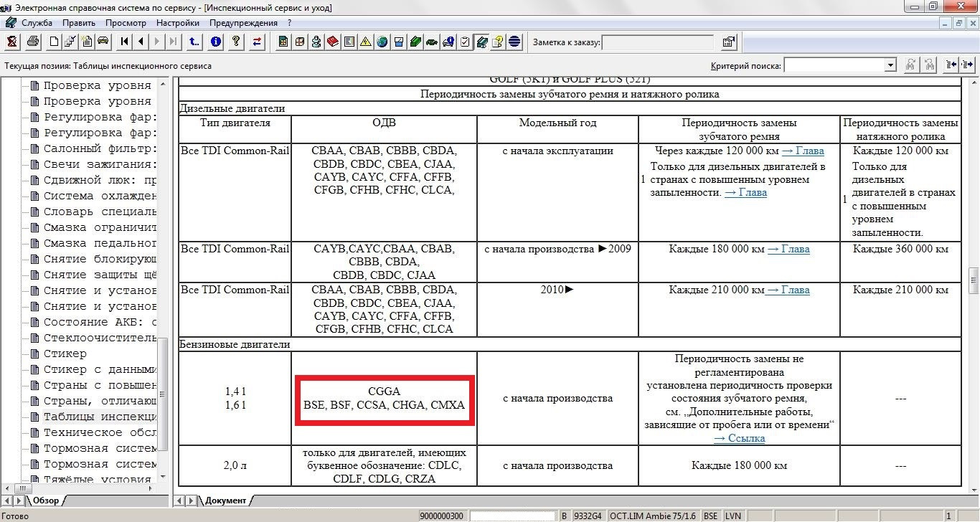
Task: Click the person figure toolbar icon
Action: click(316, 42)
